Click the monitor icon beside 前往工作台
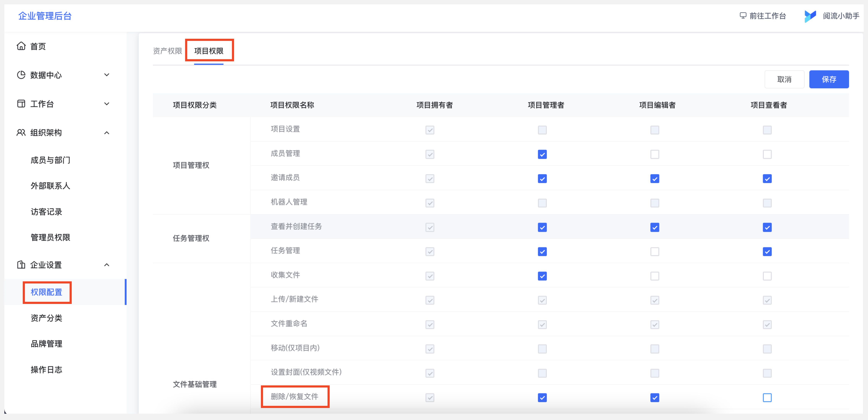The image size is (868, 420). click(x=743, y=16)
